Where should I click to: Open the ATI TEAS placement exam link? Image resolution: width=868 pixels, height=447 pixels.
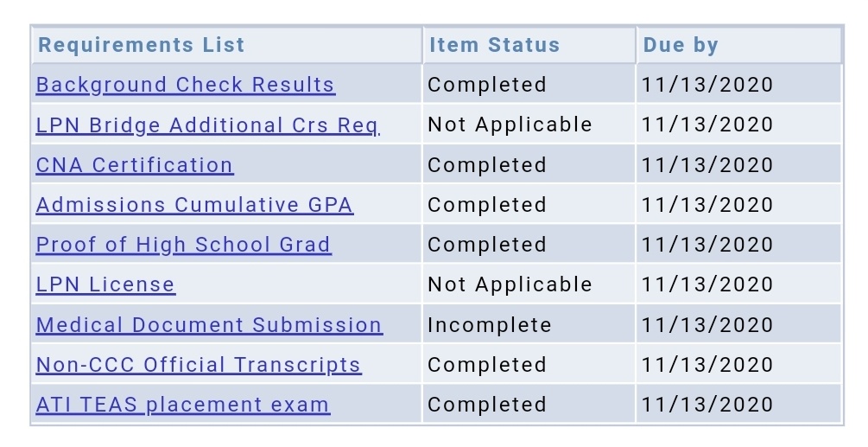(x=183, y=405)
